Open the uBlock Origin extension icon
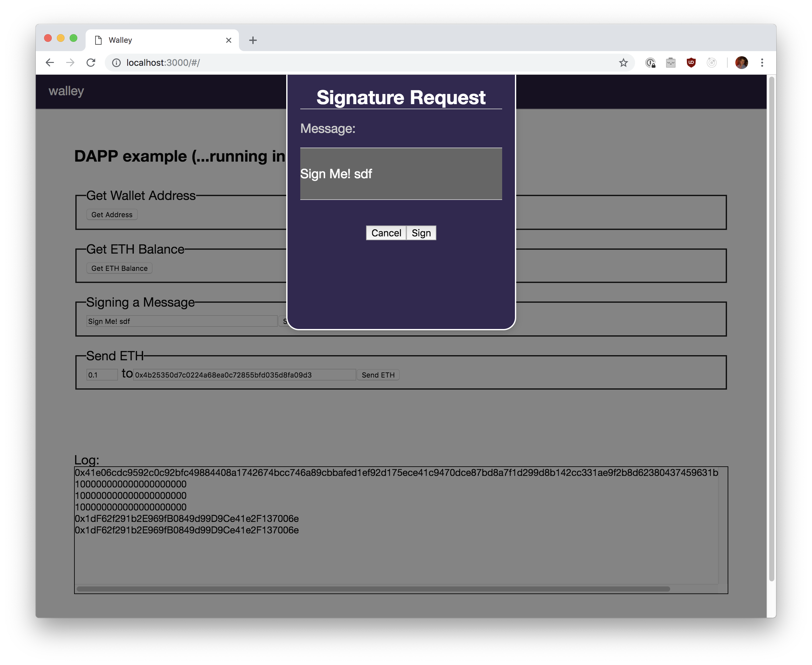The width and height of the screenshot is (812, 665). 691,62
